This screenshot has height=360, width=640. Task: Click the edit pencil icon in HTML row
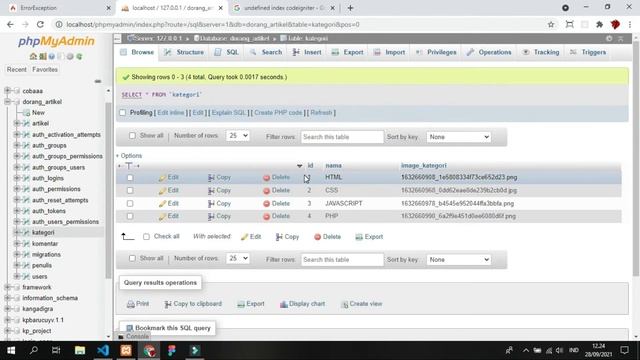pos(162,178)
